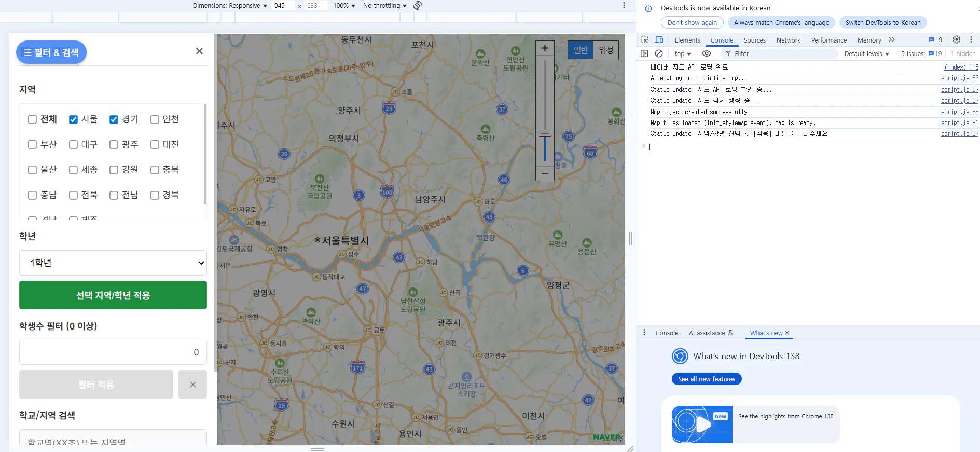980x452 pixels.
Task: Close the What's new drawer tab
Action: coord(787,333)
